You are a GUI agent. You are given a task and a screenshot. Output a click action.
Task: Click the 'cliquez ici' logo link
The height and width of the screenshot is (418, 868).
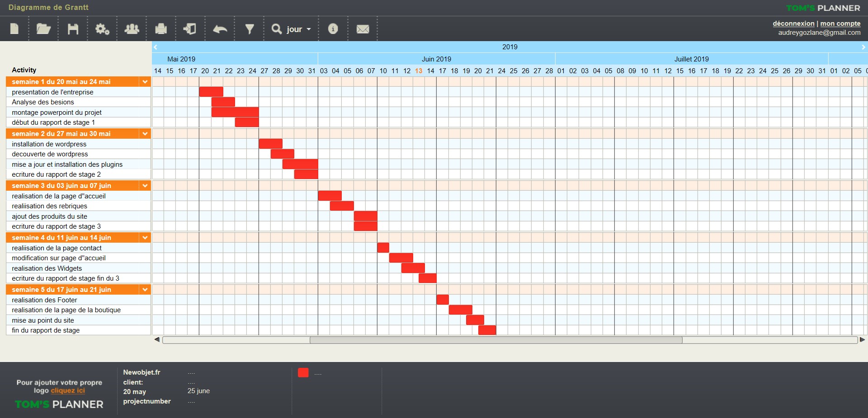click(68, 390)
